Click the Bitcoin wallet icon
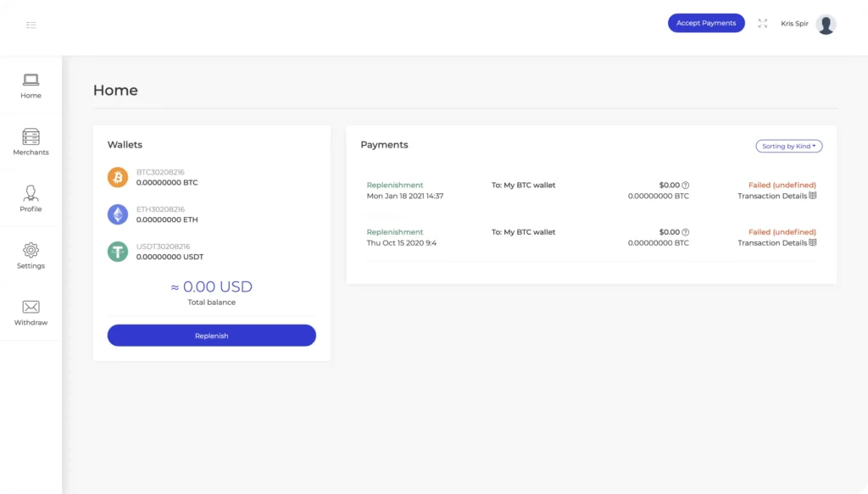 pos(117,178)
